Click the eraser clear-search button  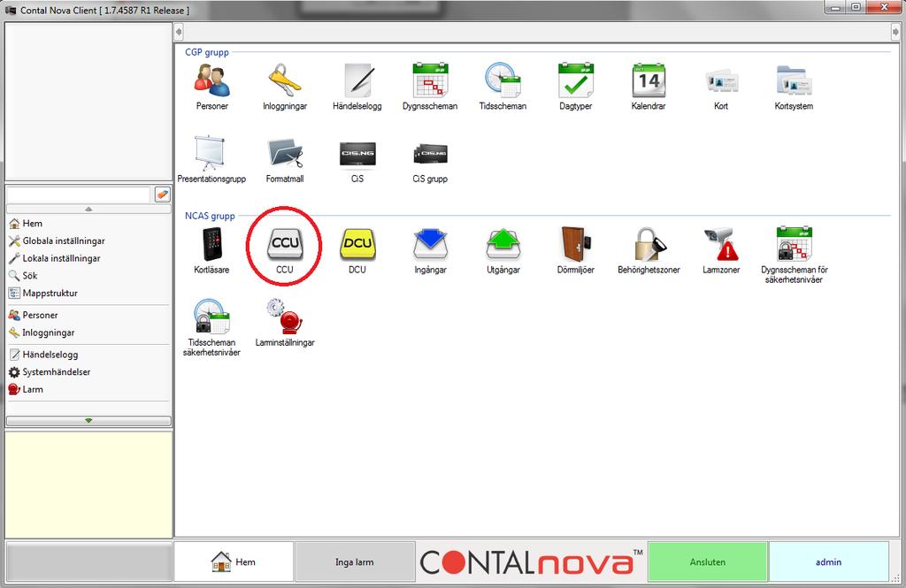click(x=163, y=195)
